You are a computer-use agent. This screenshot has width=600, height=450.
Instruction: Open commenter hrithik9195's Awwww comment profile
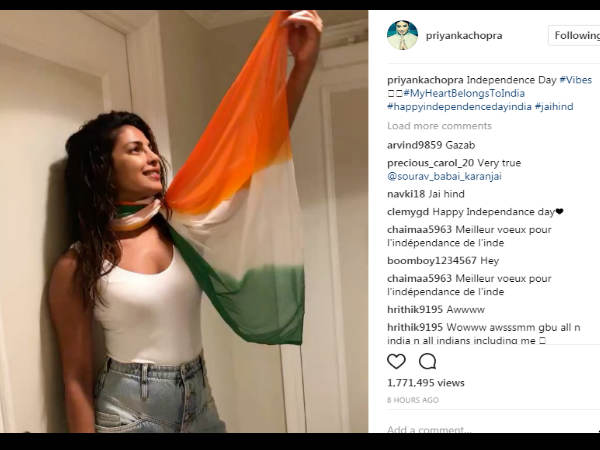click(x=415, y=310)
